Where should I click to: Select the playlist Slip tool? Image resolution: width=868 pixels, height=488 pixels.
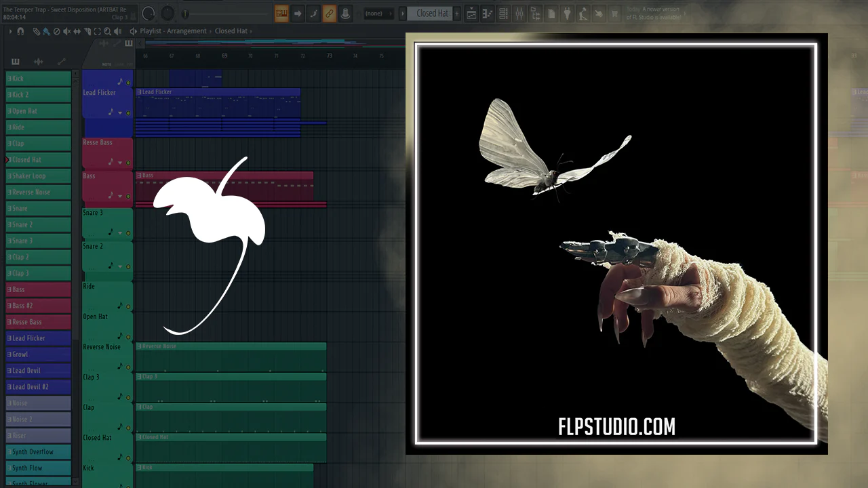point(77,31)
